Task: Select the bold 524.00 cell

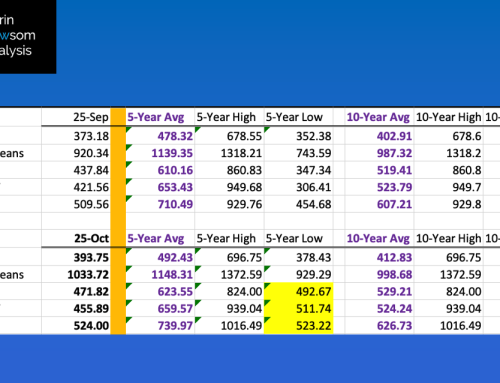Action: click(76, 325)
